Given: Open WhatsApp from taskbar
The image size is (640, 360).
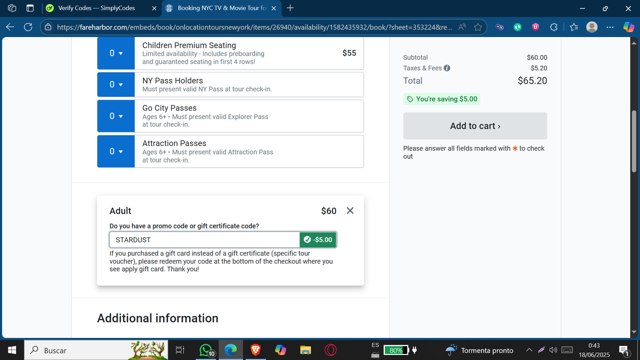Looking at the screenshot, I should pyautogui.click(x=206, y=350).
